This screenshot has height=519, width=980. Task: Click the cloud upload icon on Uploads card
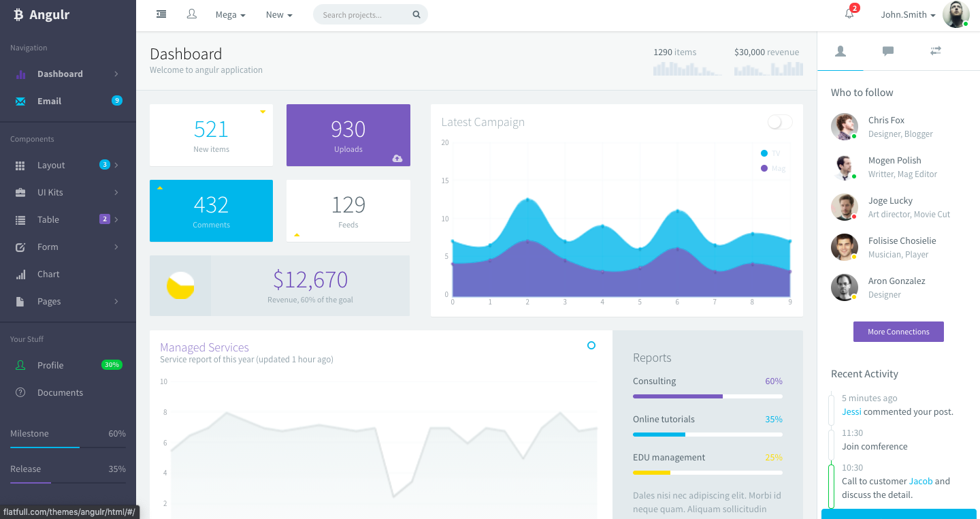(x=397, y=158)
